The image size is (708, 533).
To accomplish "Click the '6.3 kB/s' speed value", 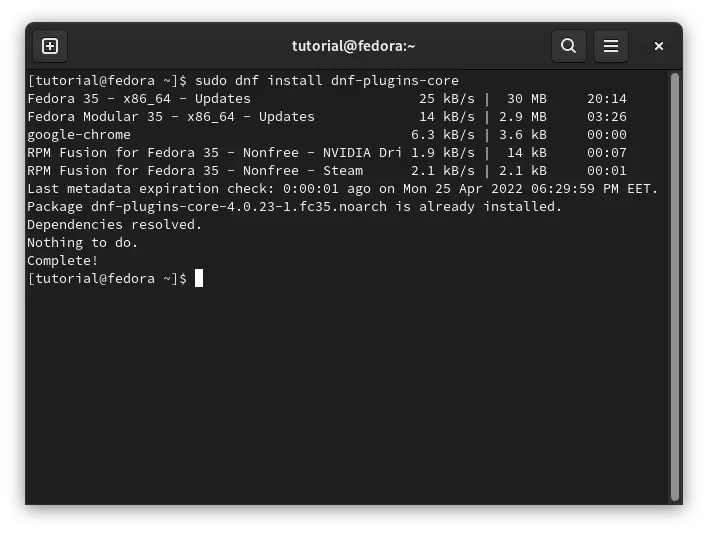I will coord(443,135).
